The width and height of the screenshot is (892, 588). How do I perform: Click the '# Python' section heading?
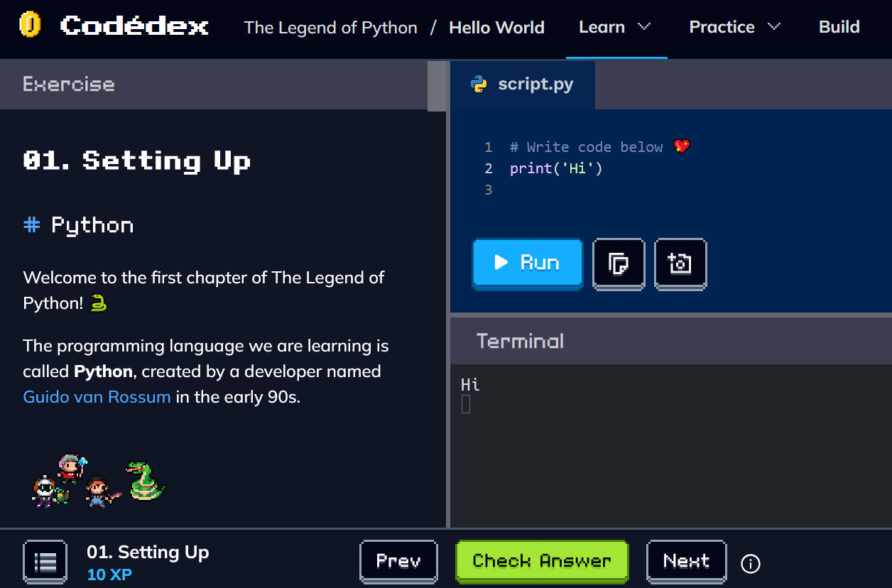[x=79, y=226]
